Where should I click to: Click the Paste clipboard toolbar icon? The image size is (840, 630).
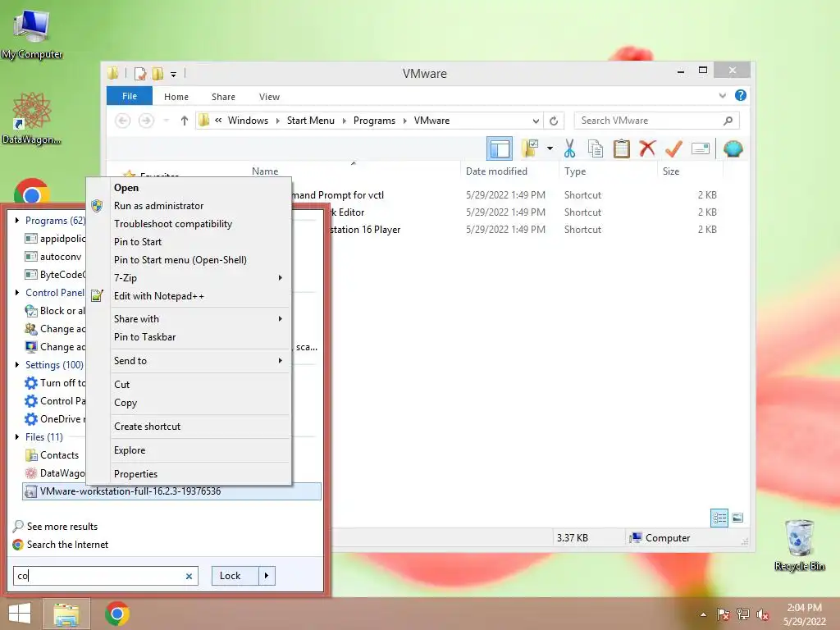(622, 149)
